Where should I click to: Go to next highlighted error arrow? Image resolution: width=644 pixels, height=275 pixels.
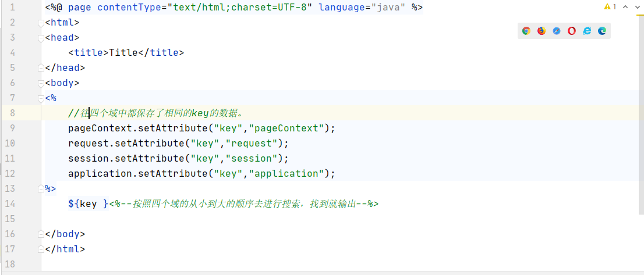pos(638,7)
